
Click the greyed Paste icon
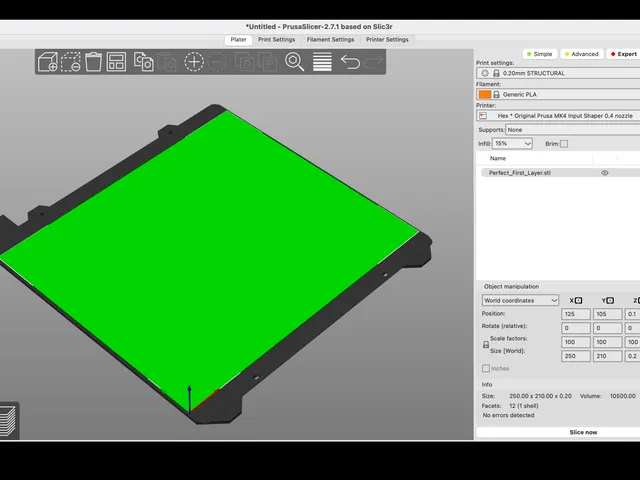point(167,62)
